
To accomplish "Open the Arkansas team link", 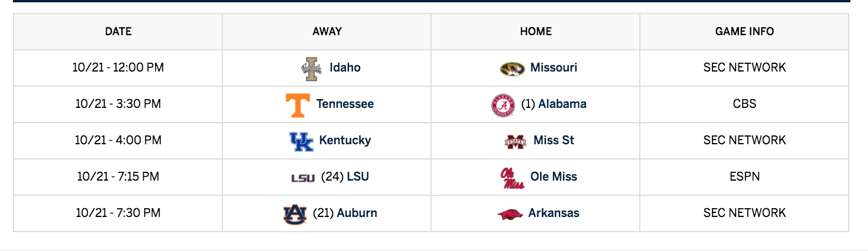I will [554, 213].
